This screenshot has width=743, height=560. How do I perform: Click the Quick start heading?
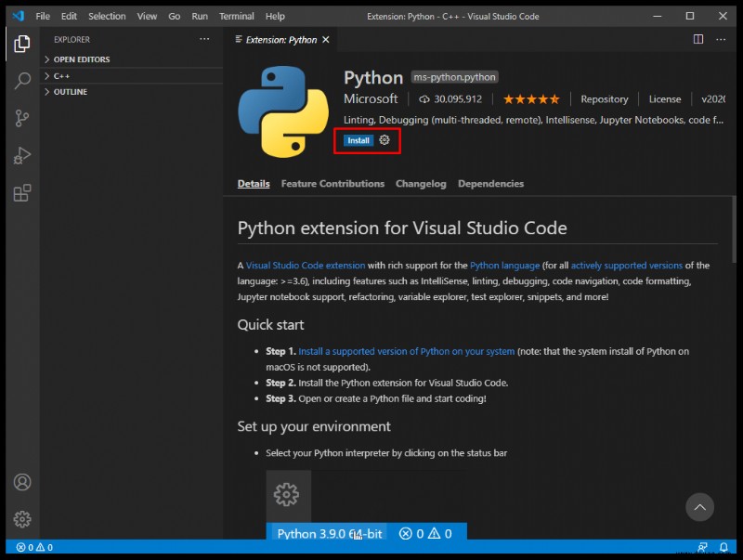270,324
